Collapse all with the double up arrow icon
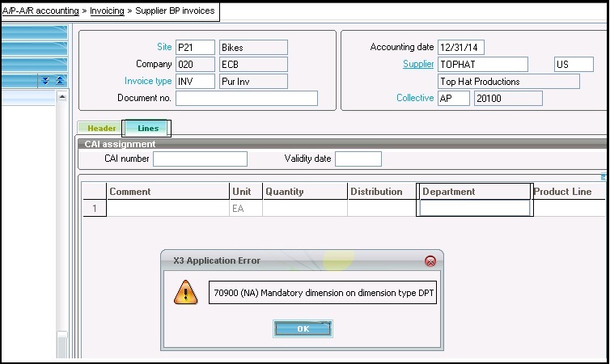The width and height of the screenshot is (610, 364). [x=60, y=81]
